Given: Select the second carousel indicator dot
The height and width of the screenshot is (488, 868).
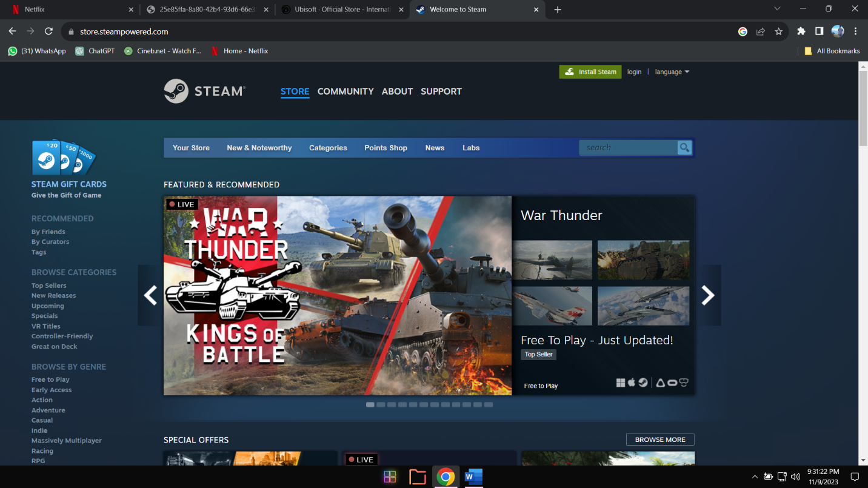Looking at the screenshot, I should [x=381, y=404].
